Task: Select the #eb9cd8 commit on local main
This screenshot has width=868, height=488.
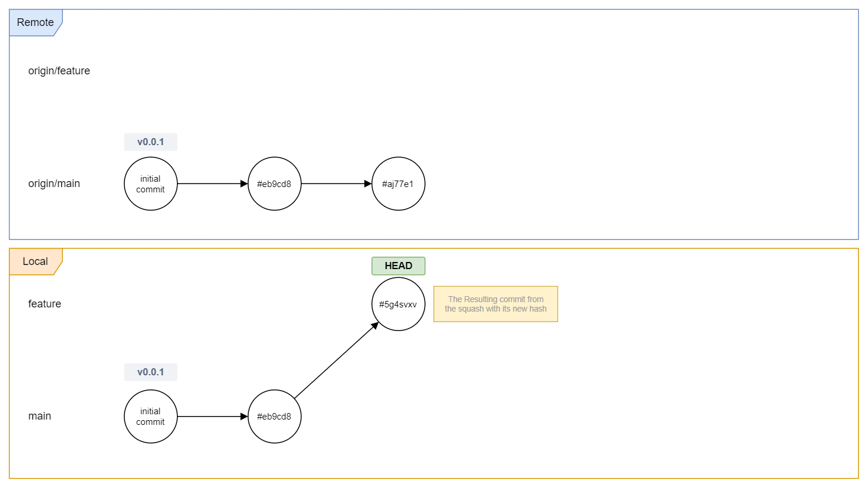Action: pos(274,417)
